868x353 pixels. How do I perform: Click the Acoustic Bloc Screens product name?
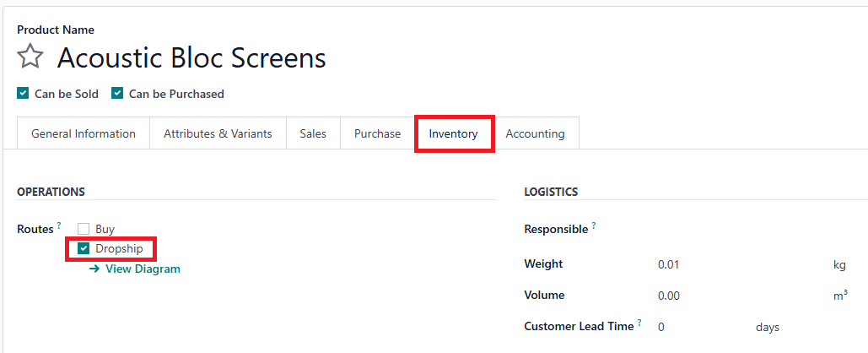point(191,57)
